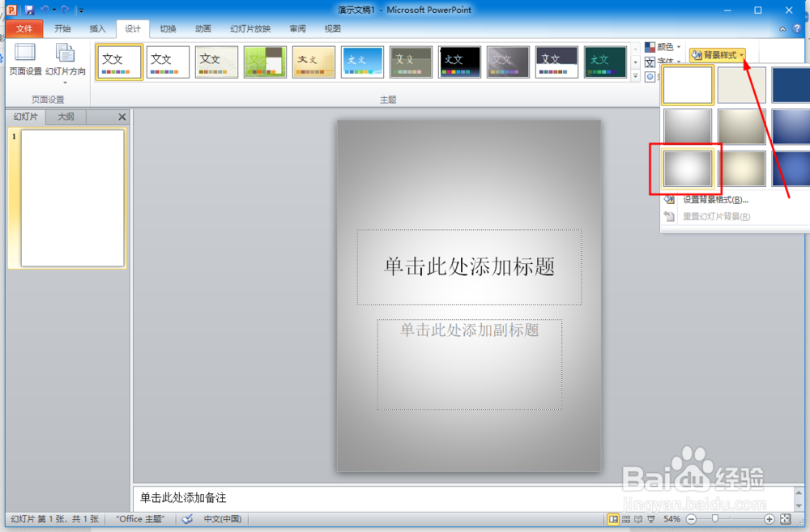Click the fit-slide-to-window zoom toggle
This screenshot has height=532, width=810.
786,518
